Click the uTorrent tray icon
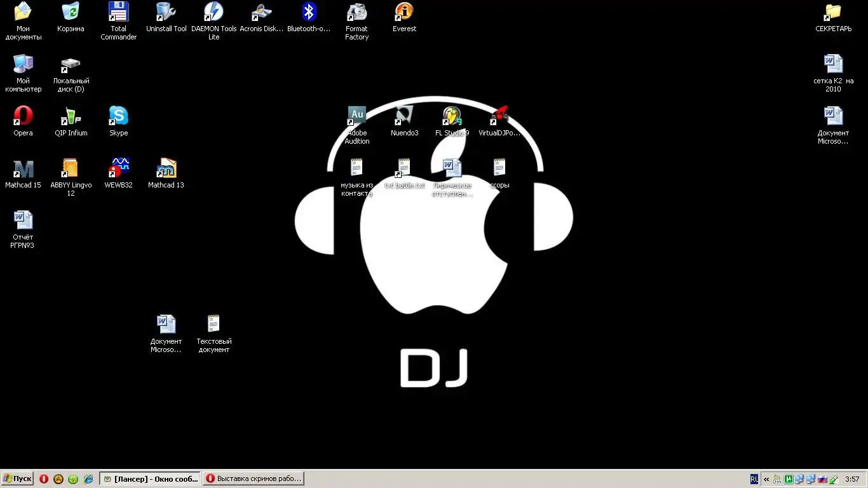The height and width of the screenshot is (488, 868). [x=789, y=480]
